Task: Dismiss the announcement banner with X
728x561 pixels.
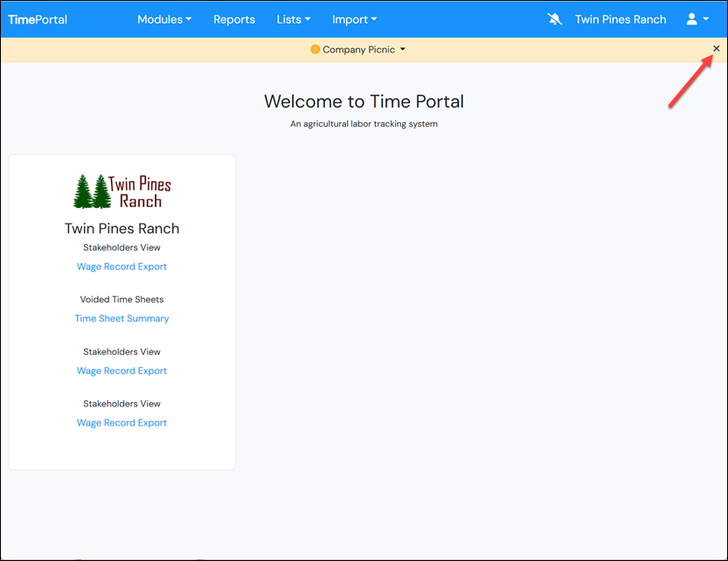Action: point(717,48)
